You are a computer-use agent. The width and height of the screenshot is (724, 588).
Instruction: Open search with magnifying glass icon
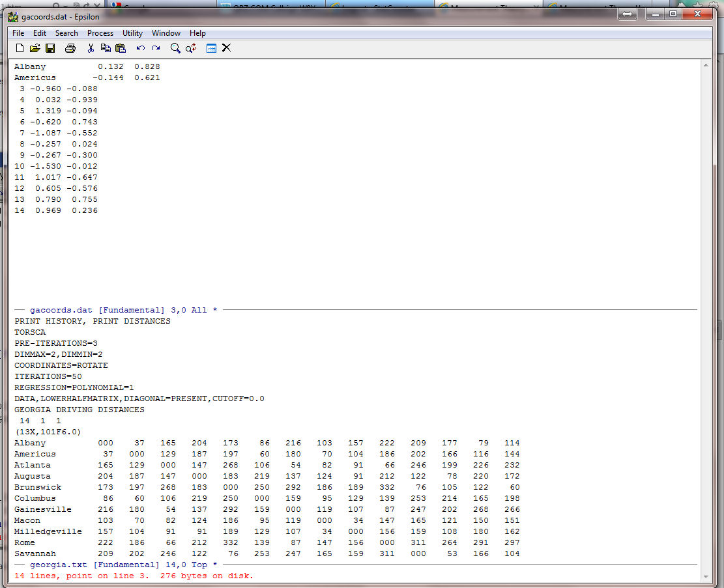pyautogui.click(x=175, y=48)
